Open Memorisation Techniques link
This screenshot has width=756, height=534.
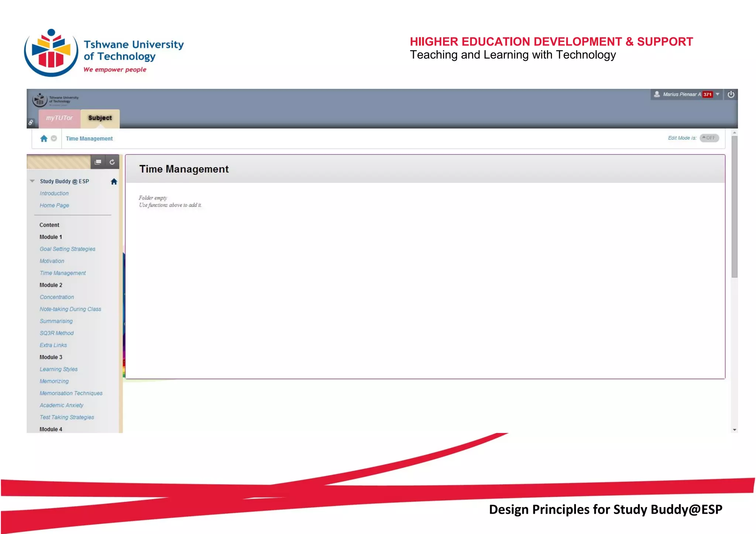tap(71, 393)
